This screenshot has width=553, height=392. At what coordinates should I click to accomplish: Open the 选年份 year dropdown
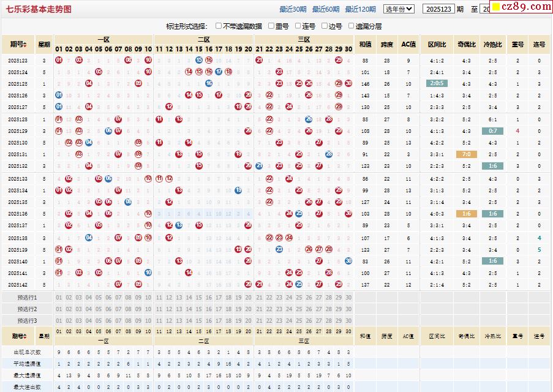click(x=399, y=9)
